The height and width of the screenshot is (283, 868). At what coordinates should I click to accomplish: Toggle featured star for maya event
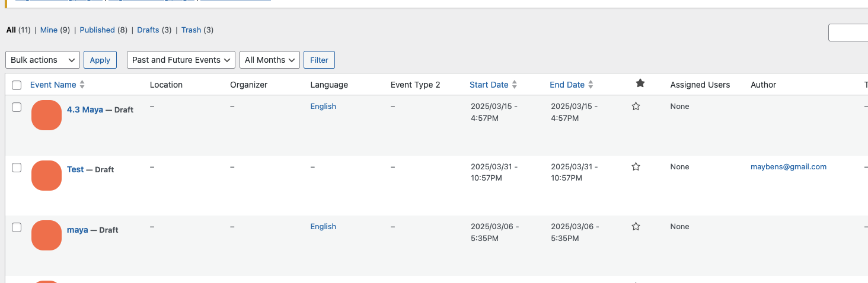[636, 227]
